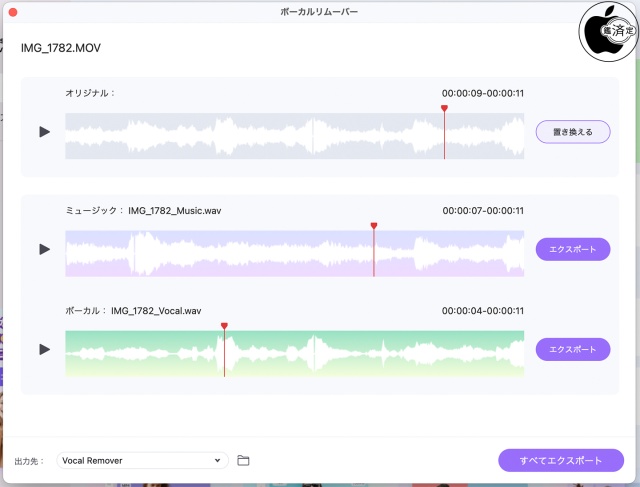Close the Vocal Remover window
640x487 pixels.
(13, 11)
